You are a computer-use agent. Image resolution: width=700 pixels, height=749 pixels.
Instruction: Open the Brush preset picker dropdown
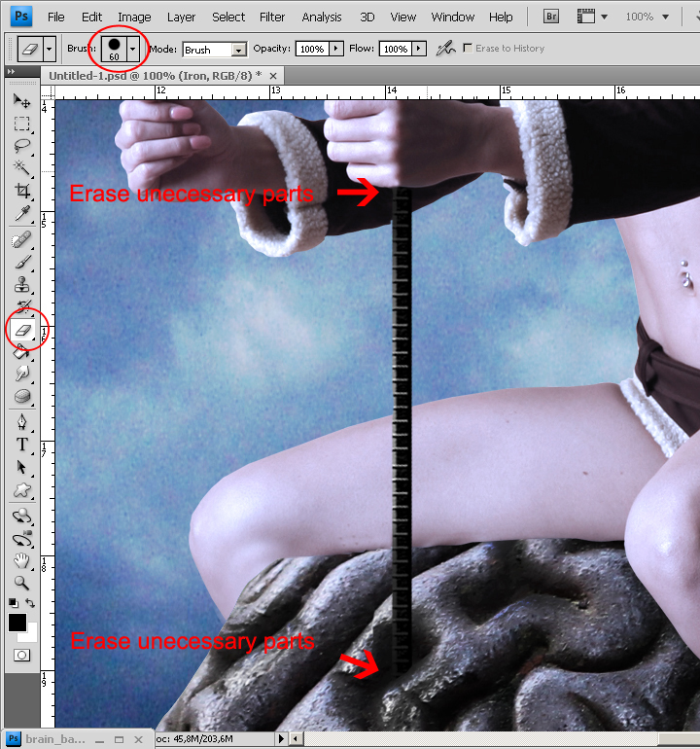tap(132, 49)
